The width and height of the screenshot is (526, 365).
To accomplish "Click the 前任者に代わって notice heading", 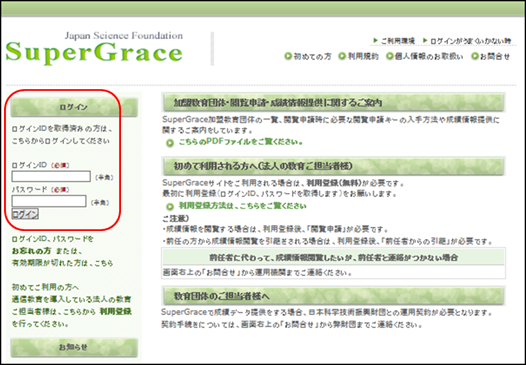I will coord(333,257).
